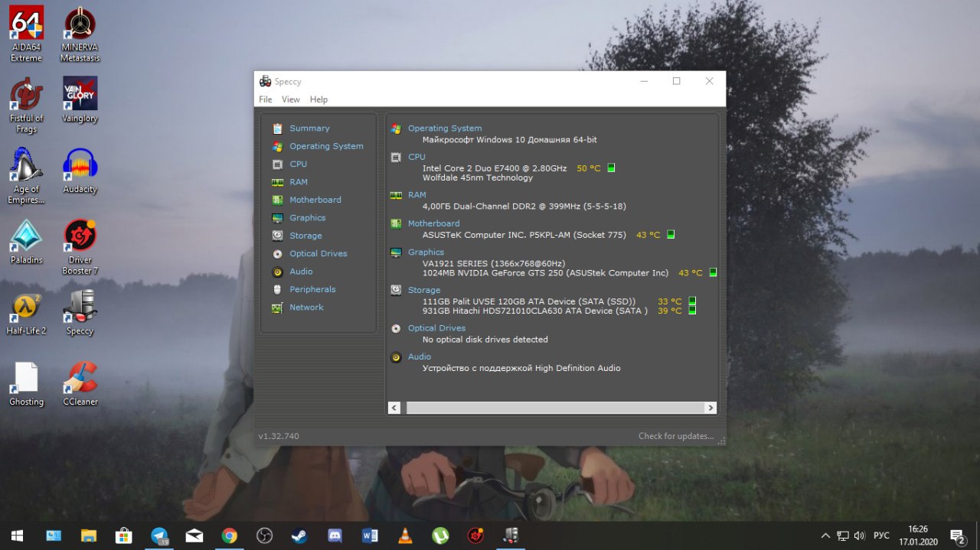Open Google Chrome from the taskbar

(230, 535)
